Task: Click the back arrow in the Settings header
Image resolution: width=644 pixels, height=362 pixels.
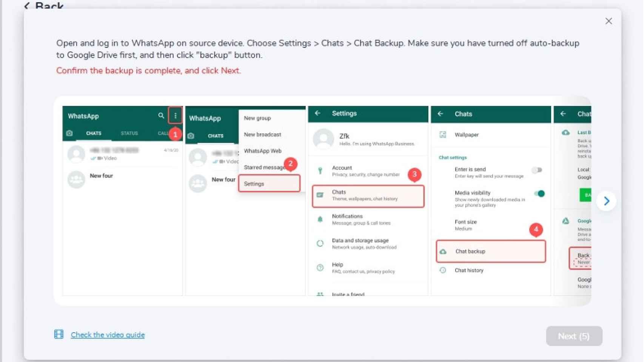Action: [x=318, y=113]
